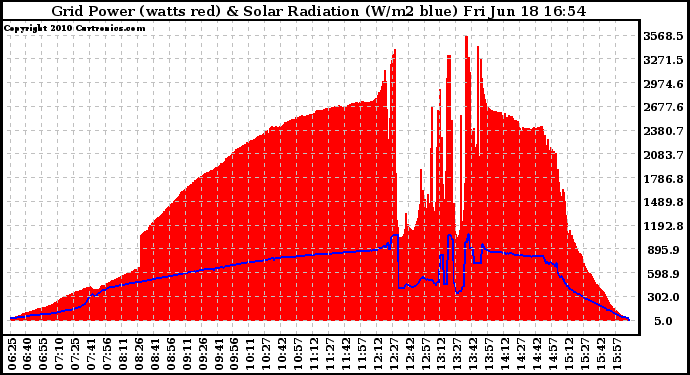Select the 10:11 x-axis label
The image size is (690, 375).
point(250,353)
